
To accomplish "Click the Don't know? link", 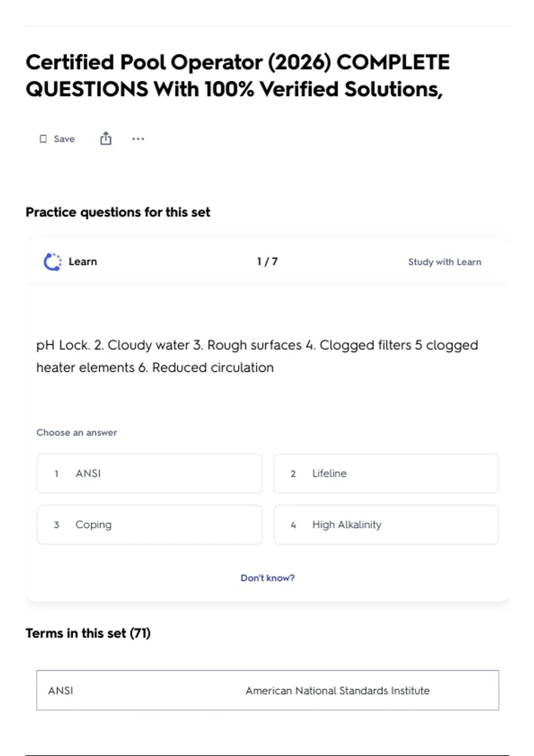I will click(x=267, y=578).
